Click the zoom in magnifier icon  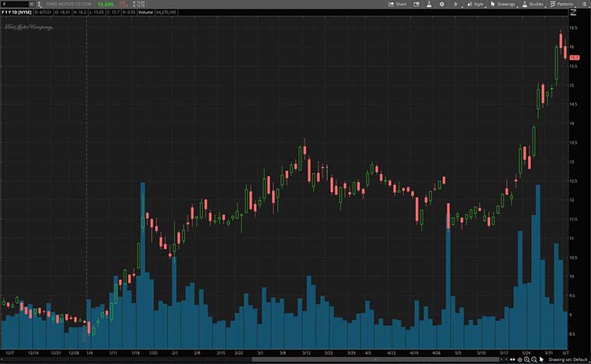click(x=527, y=360)
